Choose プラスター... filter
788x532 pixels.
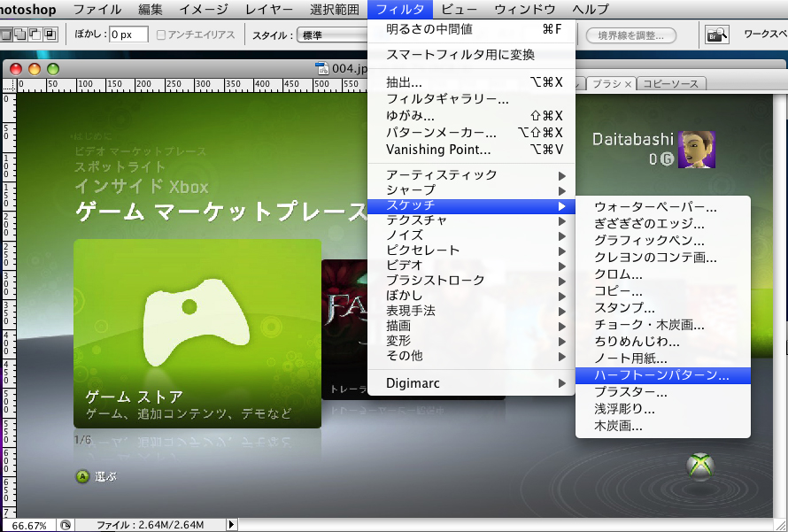click(x=663, y=392)
